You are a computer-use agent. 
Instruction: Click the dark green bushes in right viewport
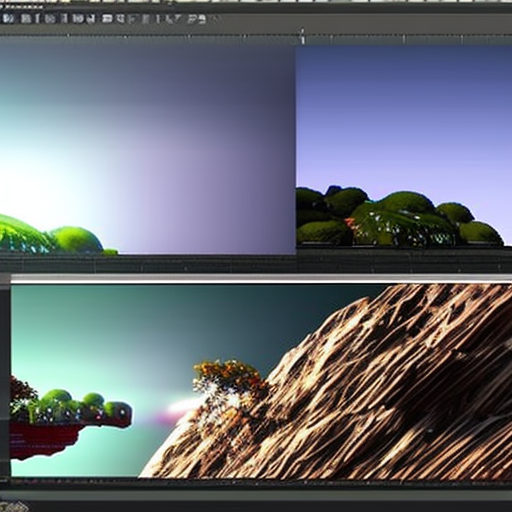[x=397, y=217]
